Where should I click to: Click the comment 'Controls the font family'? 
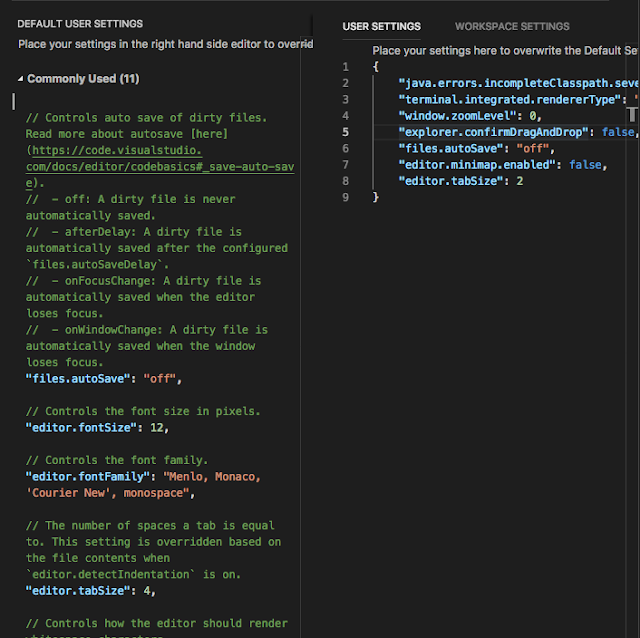(x=117, y=460)
